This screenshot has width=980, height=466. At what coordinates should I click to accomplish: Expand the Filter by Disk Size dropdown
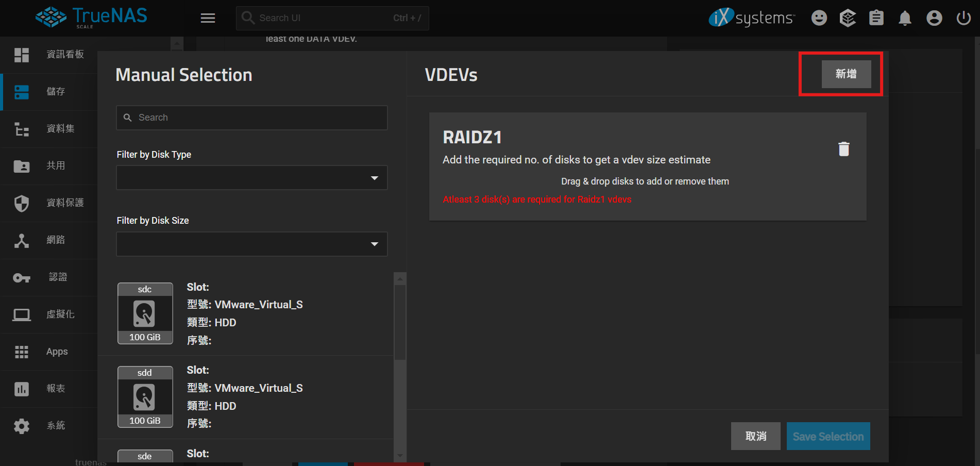251,244
